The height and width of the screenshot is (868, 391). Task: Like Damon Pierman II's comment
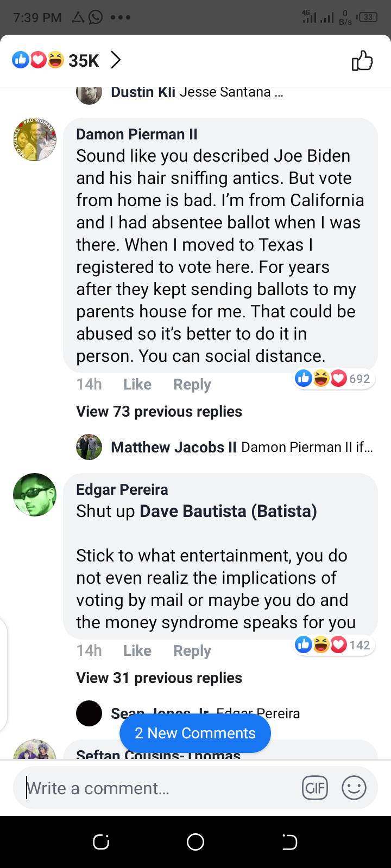click(137, 385)
